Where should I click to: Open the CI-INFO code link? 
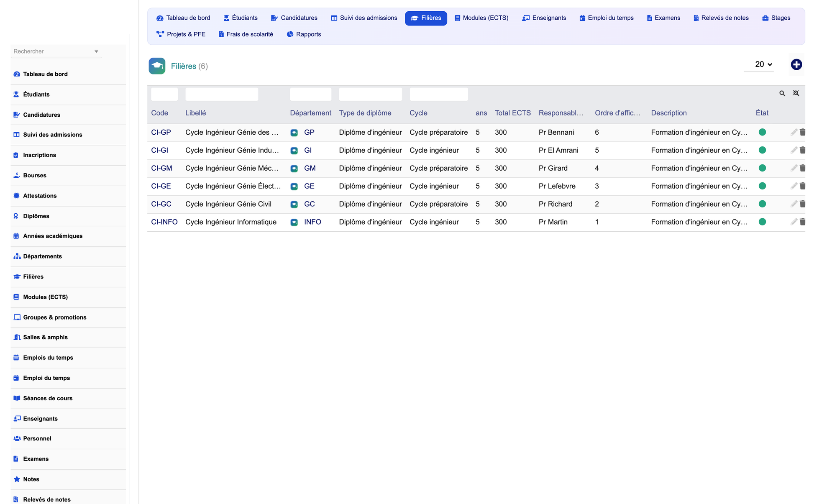[164, 222]
